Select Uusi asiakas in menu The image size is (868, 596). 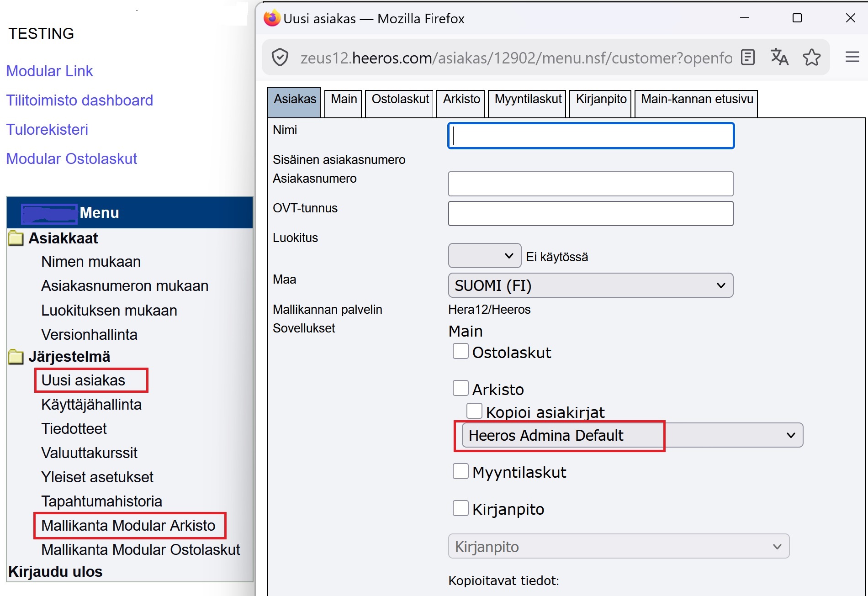click(83, 380)
